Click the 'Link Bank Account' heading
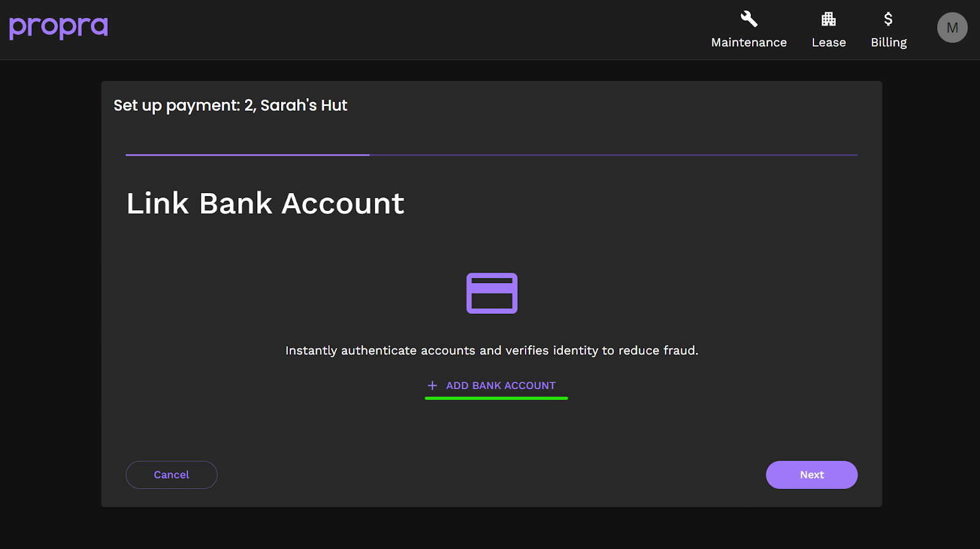The width and height of the screenshot is (980, 549). [265, 203]
